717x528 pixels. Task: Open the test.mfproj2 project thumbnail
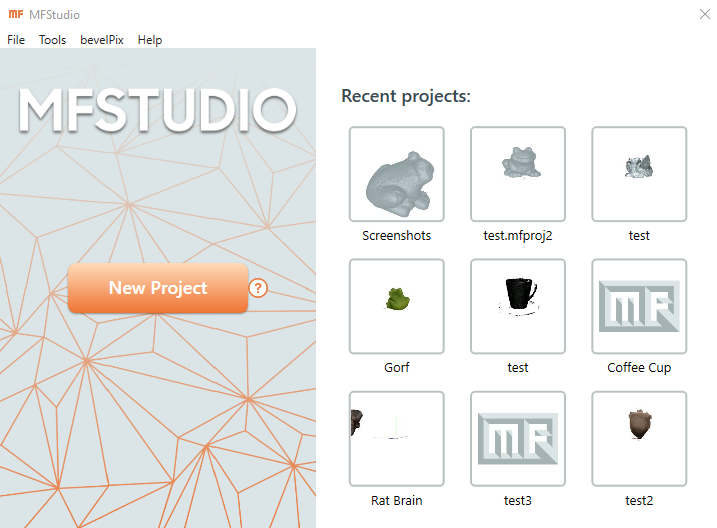pos(518,174)
